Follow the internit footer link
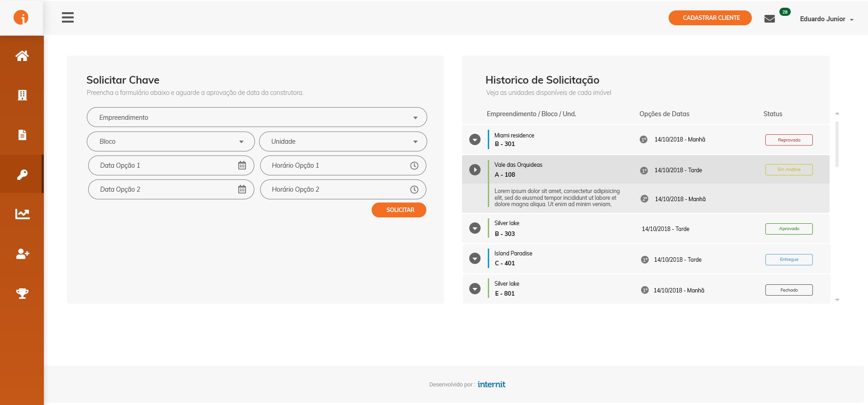Viewport: 868px width, 405px height. tap(491, 384)
